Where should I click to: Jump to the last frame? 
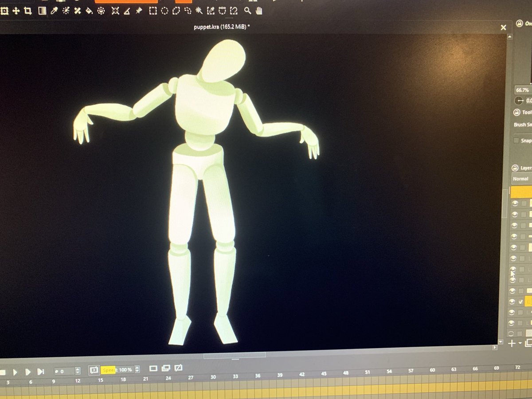point(40,372)
